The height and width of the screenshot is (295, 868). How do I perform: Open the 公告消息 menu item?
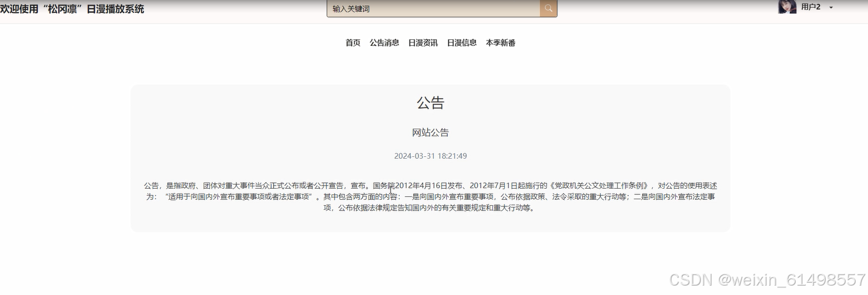(x=384, y=43)
